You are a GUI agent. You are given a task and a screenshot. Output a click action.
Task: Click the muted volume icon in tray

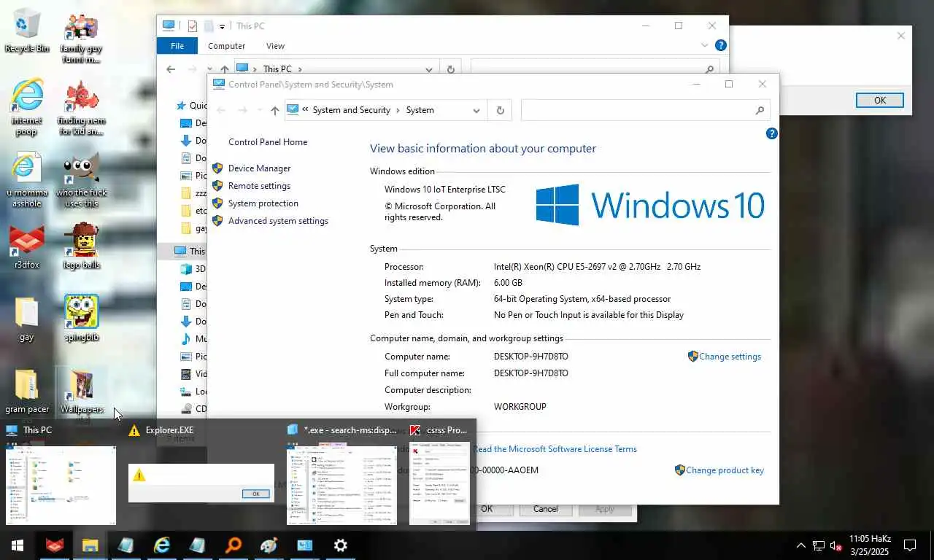(837, 545)
